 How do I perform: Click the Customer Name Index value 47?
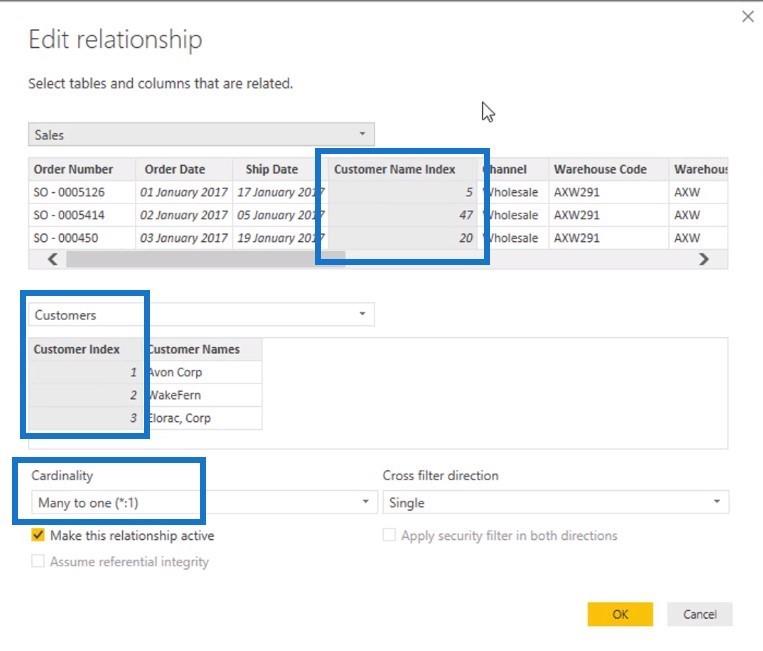[402, 215]
